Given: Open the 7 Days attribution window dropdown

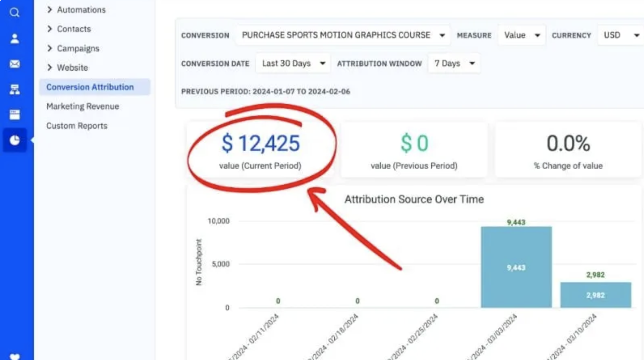Looking at the screenshot, I should click(x=454, y=64).
